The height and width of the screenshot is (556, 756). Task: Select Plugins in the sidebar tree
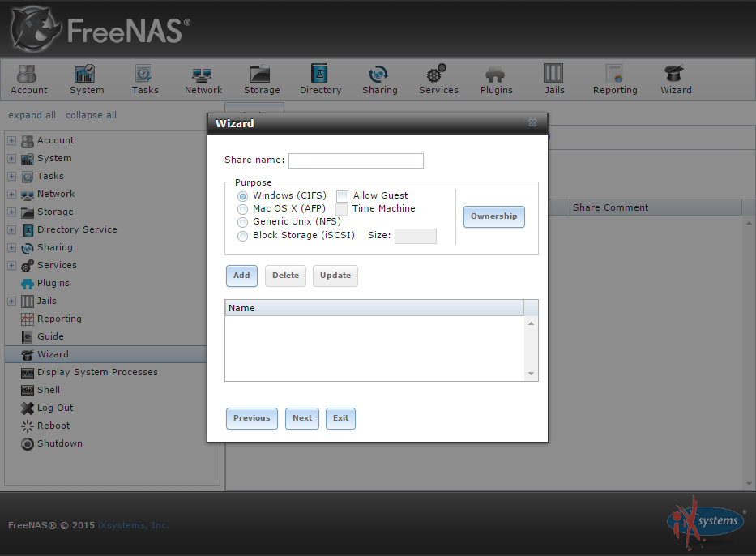[53, 283]
